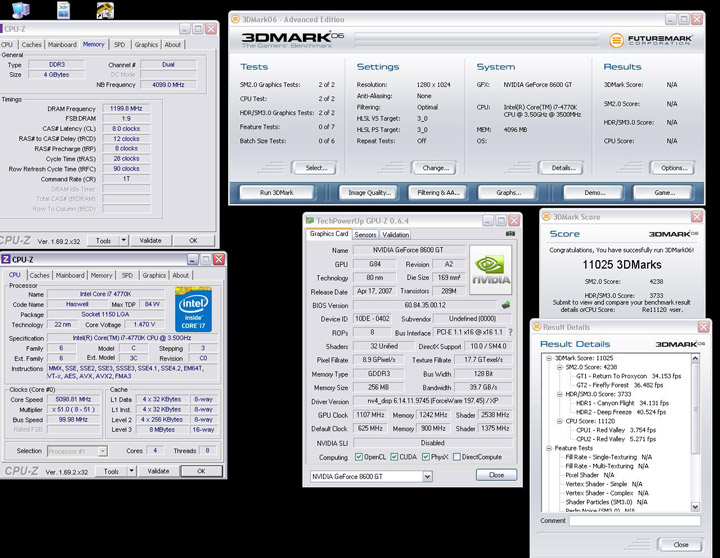Screen dimensions: 720x558
Task: Select GT1 - Return To Proxycon result
Action: coord(629,376)
